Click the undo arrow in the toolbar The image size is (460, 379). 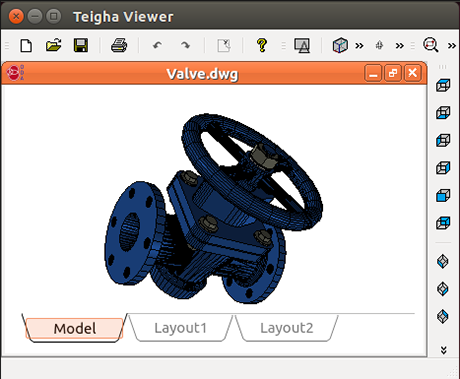[x=157, y=45]
